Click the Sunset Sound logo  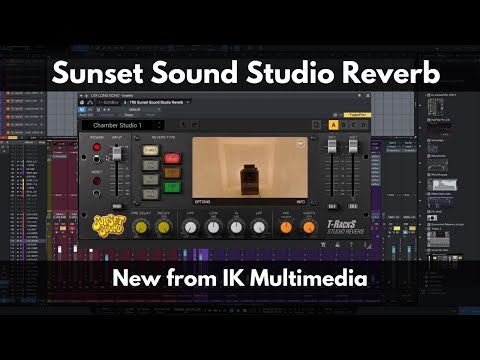pyautogui.click(x=109, y=226)
